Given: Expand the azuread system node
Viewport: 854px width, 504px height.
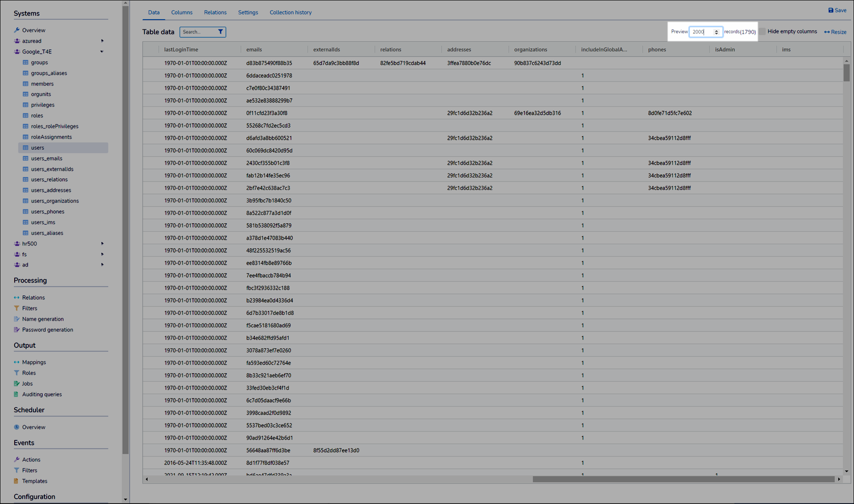Looking at the screenshot, I should 102,41.
